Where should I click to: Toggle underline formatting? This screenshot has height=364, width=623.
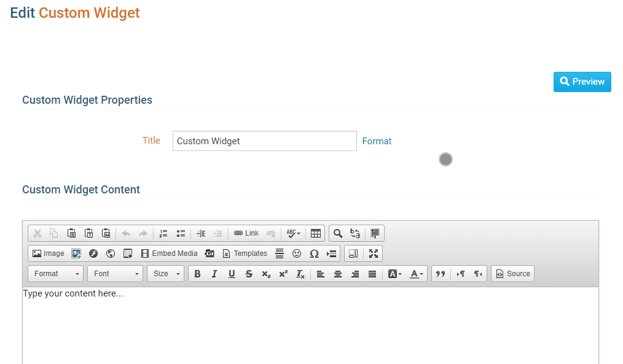coord(232,274)
